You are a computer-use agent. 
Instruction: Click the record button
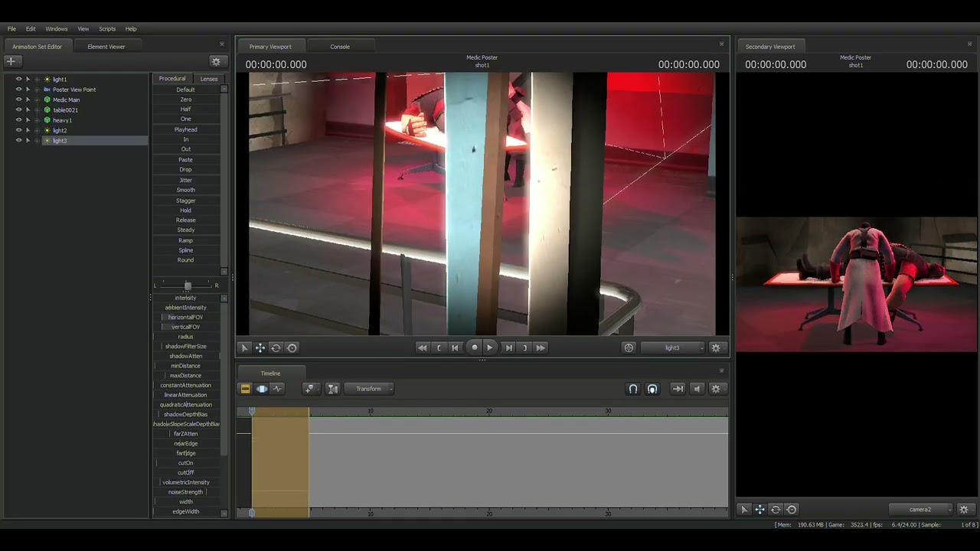click(474, 347)
